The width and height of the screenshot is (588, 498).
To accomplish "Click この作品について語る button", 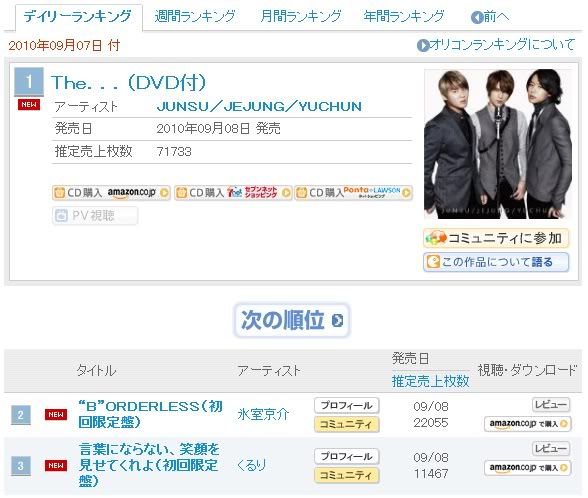I will click(x=496, y=262).
